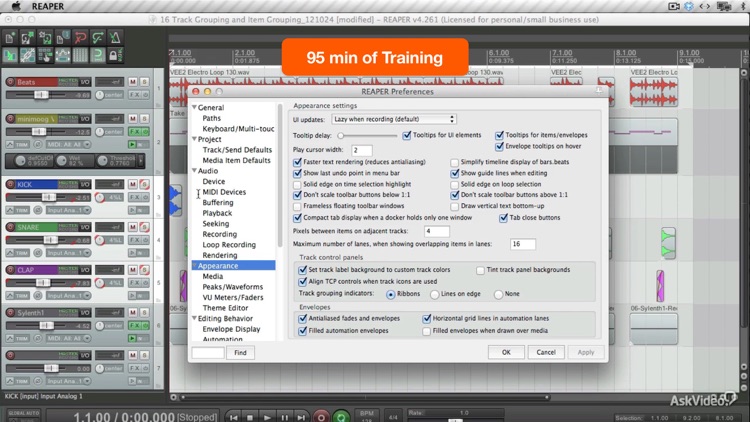The width and height of the screenshot is (750, 422).
Task: Enable Tint track panel backgrounds
Action: 480,270
